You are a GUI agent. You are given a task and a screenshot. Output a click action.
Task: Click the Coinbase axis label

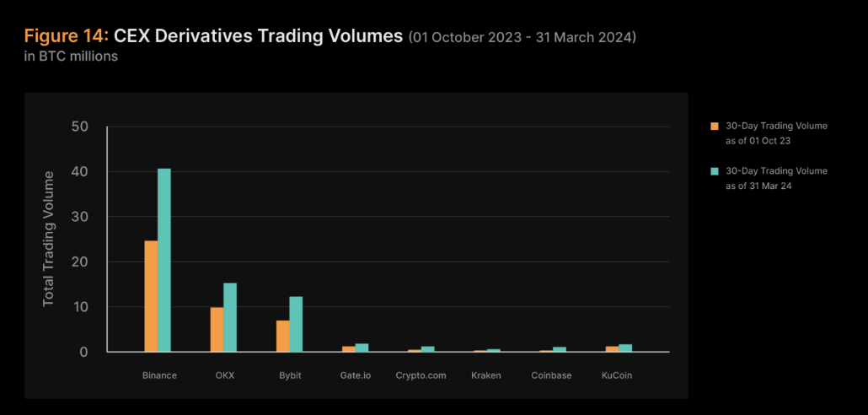click(x=551, y=375)
